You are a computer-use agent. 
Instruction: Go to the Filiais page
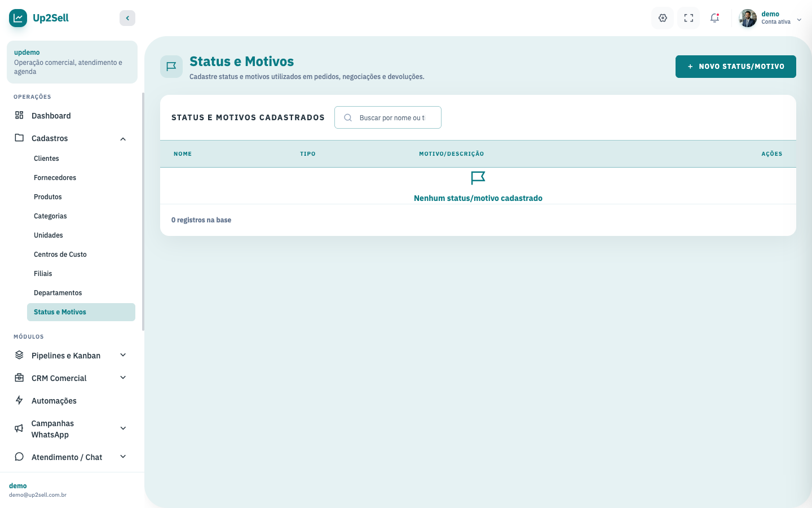tap(81, 274)
